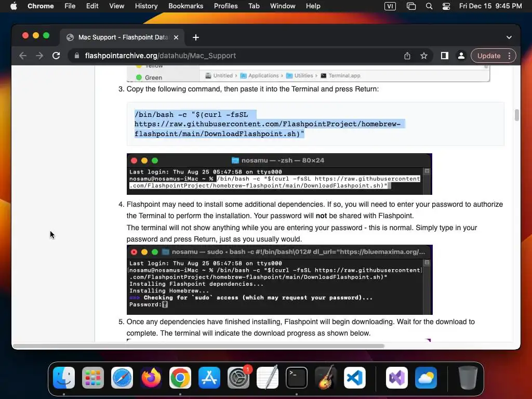Open the Edit menu
This screenshot has width=532, height=399.
92,6
